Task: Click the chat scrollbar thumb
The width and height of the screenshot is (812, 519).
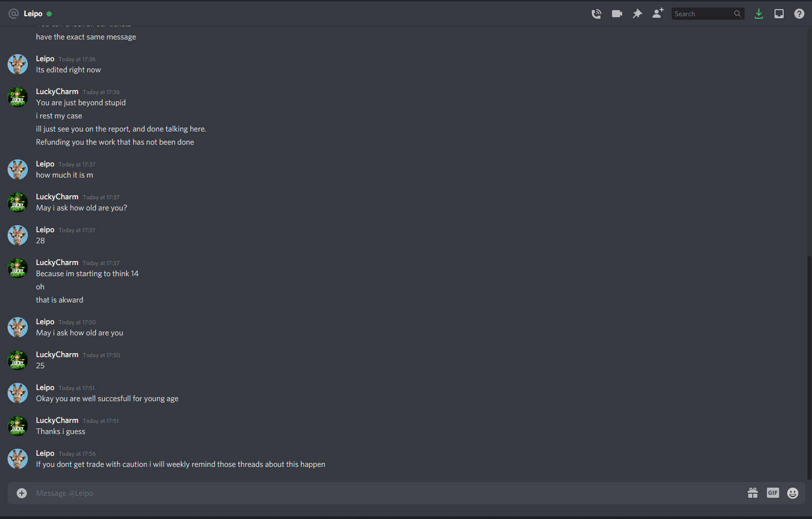Action: pyautogui.click(x=809, y=368)
